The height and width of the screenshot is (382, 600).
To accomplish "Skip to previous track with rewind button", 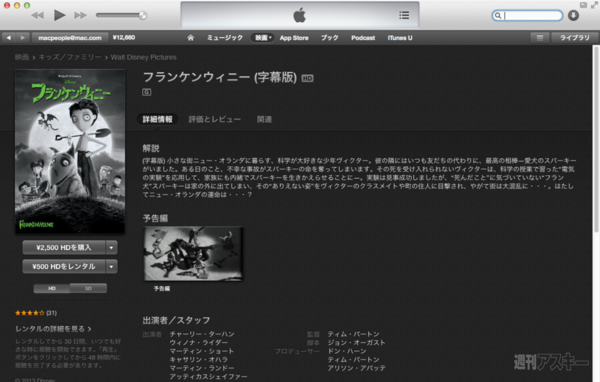I will pos(38,15).
